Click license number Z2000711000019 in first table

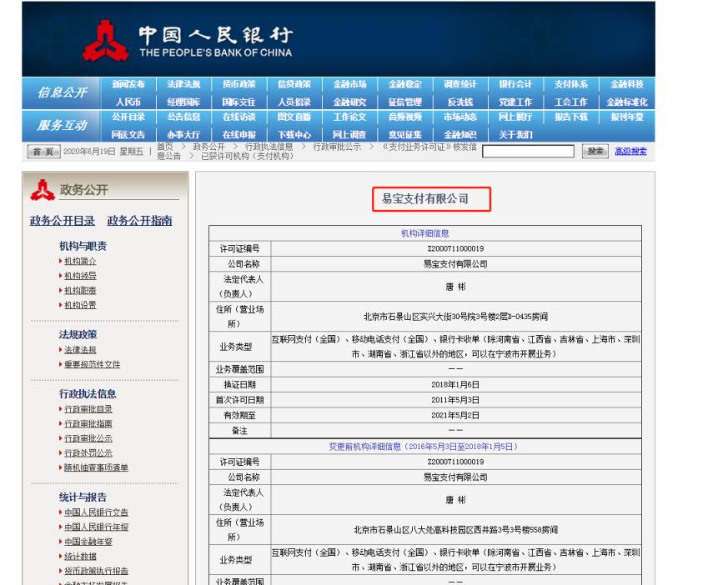pos(455,248)
